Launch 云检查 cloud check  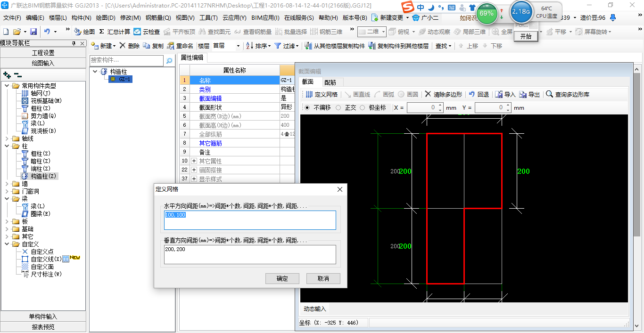point(147,32)
